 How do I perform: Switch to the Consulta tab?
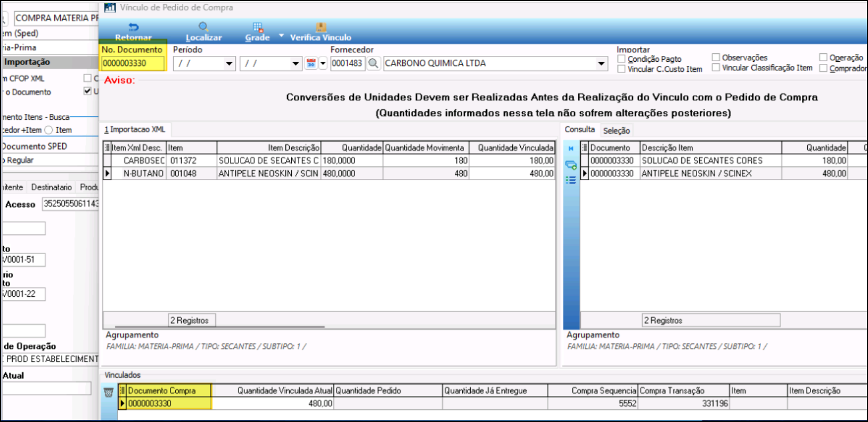579,129
